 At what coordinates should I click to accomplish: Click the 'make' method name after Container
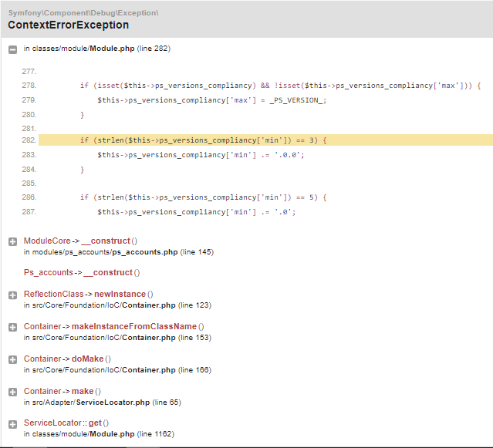click(x=83, y=391)
